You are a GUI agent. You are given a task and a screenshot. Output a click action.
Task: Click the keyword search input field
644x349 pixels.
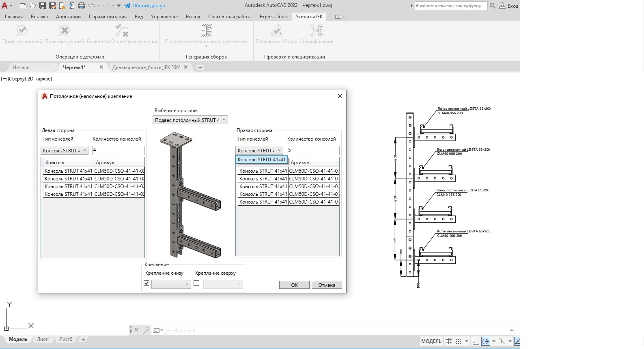[x=451, y=6]
